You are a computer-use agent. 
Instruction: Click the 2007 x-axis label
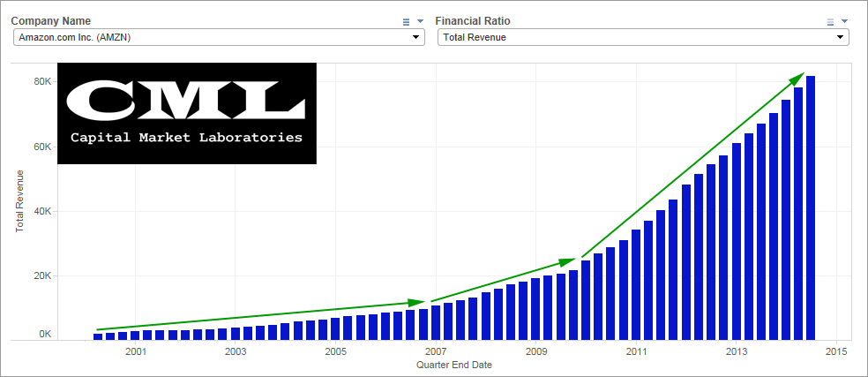pos(436,352)
